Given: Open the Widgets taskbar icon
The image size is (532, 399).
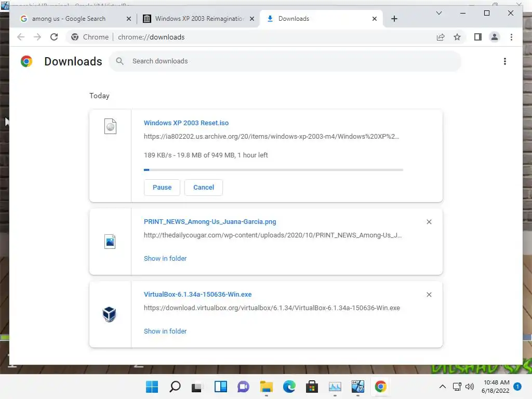Looking at the screenshot, I should pyautogui.click(x=220, y=387).
